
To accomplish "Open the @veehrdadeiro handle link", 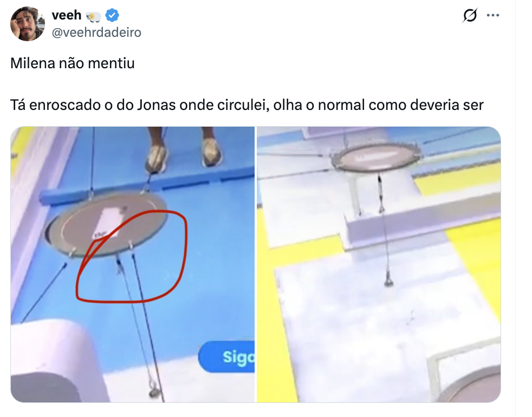I will click(96, 32).
